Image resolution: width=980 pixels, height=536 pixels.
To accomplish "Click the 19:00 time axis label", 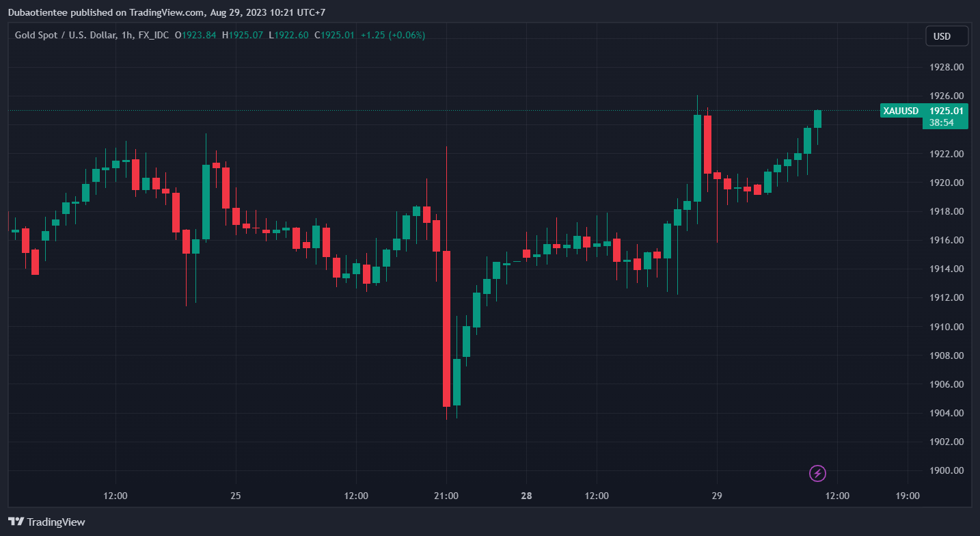I will [x=907, y=496].
